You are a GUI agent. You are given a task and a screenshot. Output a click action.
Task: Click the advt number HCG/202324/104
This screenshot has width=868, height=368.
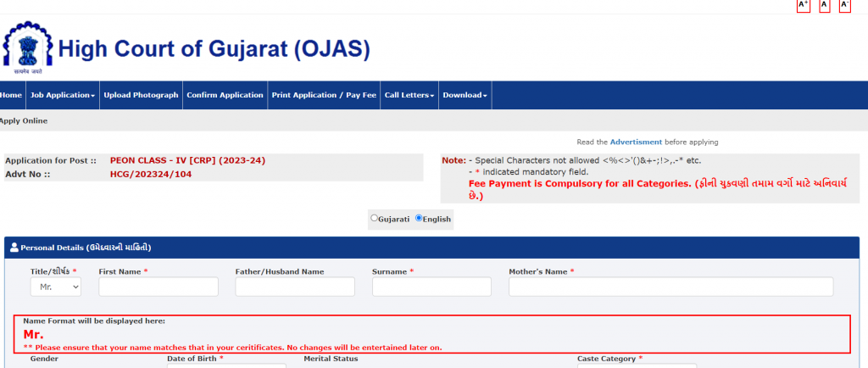151,175
